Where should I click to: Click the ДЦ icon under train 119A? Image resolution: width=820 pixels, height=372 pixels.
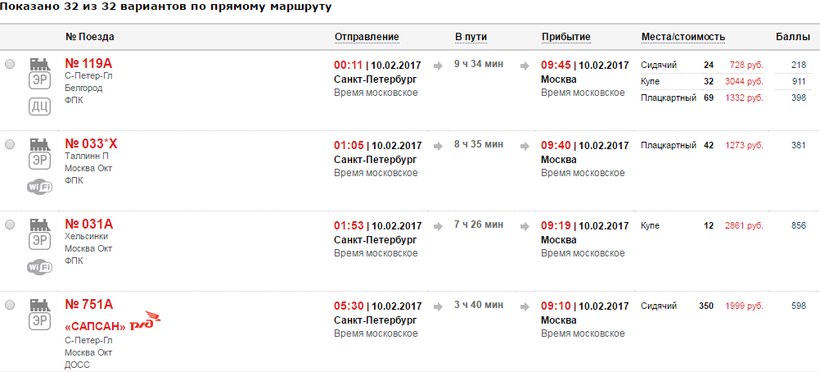point(39,107)
